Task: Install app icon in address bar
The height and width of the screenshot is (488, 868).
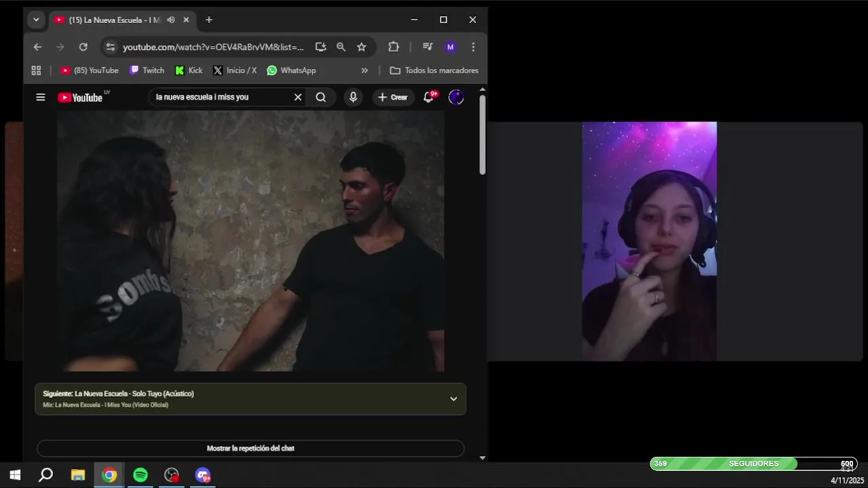Action: click(x=321, y=47)
